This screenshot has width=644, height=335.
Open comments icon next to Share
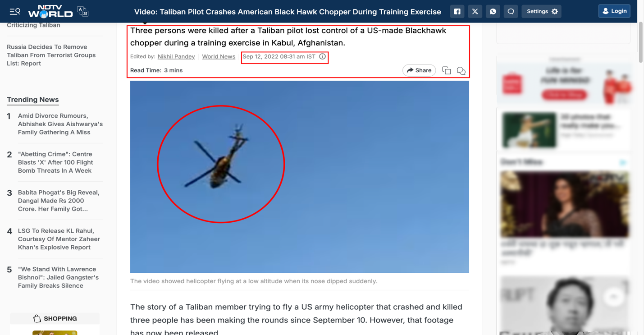pos(461,71)
